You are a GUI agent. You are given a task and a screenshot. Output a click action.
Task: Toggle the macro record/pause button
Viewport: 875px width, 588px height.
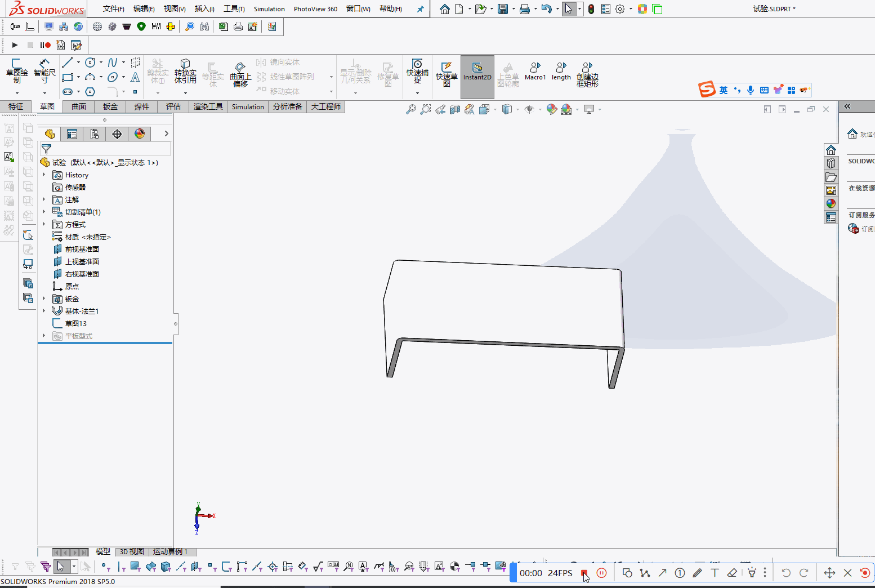click(46, 45)
